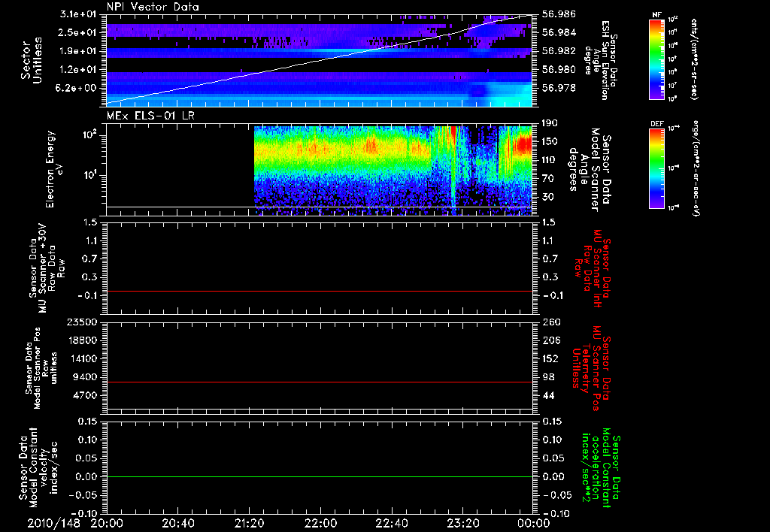Click the "56.984" sun elevation tick value
This screenshot has width=770, height=532.
tap(559, 32)
